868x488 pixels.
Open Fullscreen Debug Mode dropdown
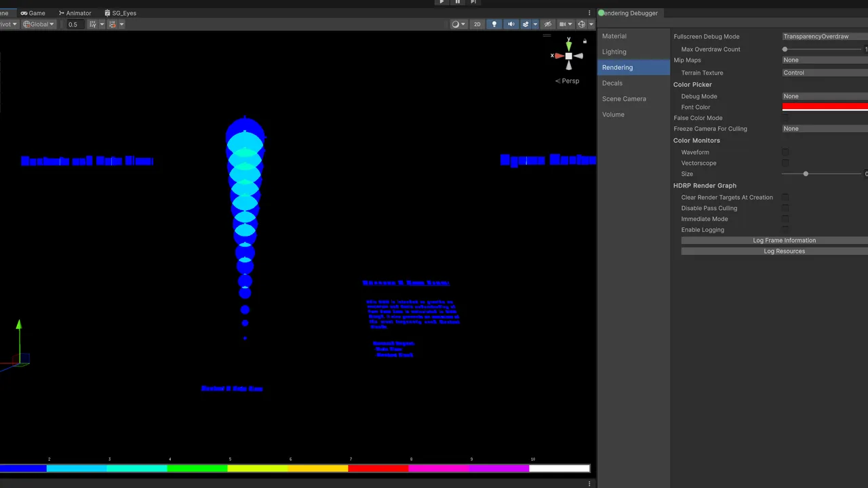[x=825, y=37]
